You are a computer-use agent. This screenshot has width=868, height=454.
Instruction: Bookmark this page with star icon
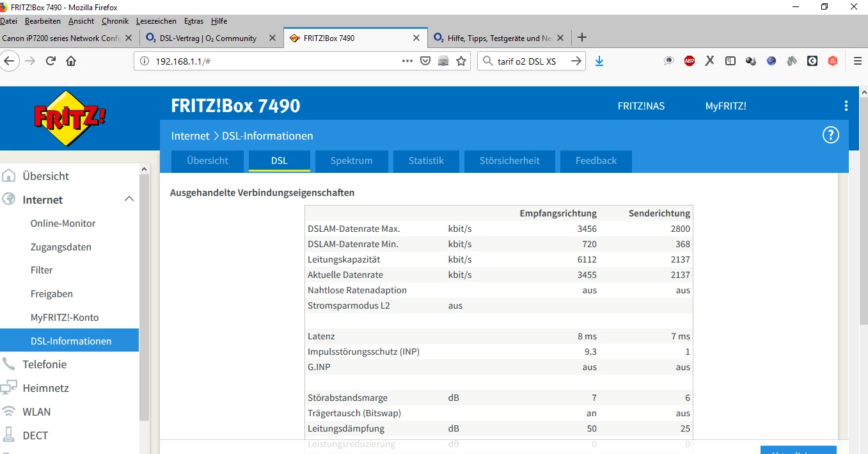point(461,61)
